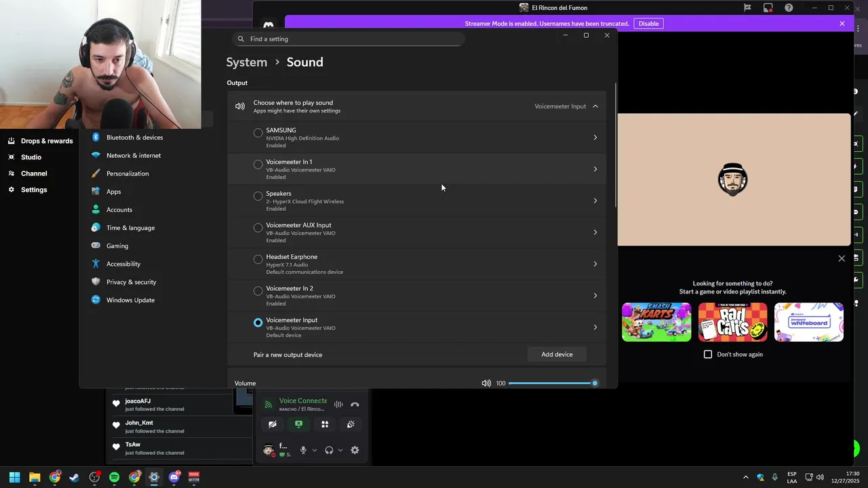Screen dimensions: 868x488
Task: Open Discord headphone options dropdown arrow
Action: (x=340, y=450)
